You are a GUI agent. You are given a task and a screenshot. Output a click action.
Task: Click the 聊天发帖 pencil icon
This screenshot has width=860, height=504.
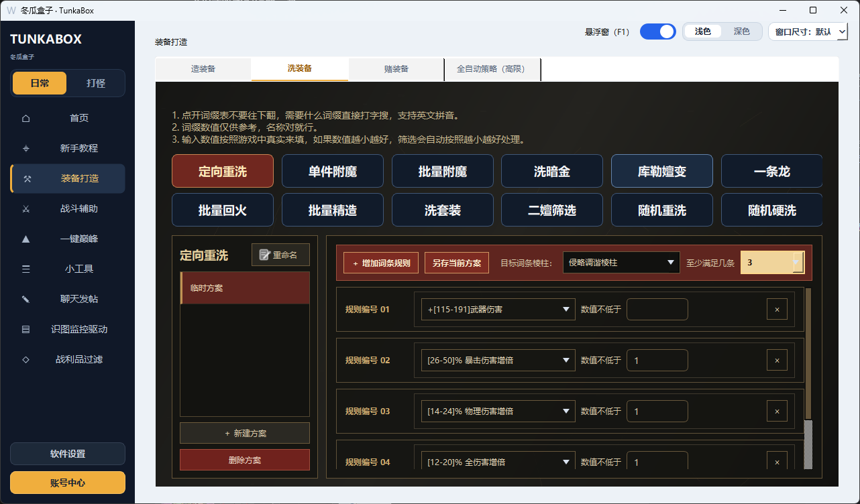click(26, 300)
